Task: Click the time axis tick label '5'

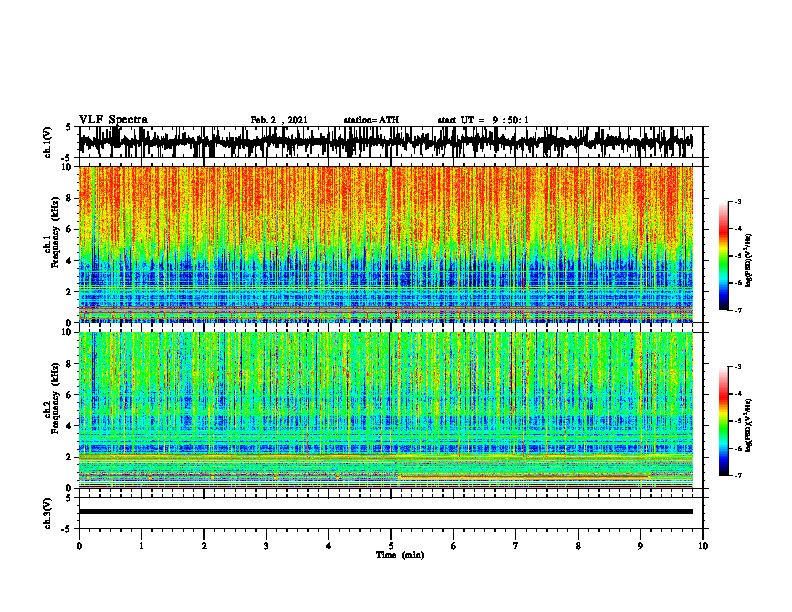Action: point(391,546)
